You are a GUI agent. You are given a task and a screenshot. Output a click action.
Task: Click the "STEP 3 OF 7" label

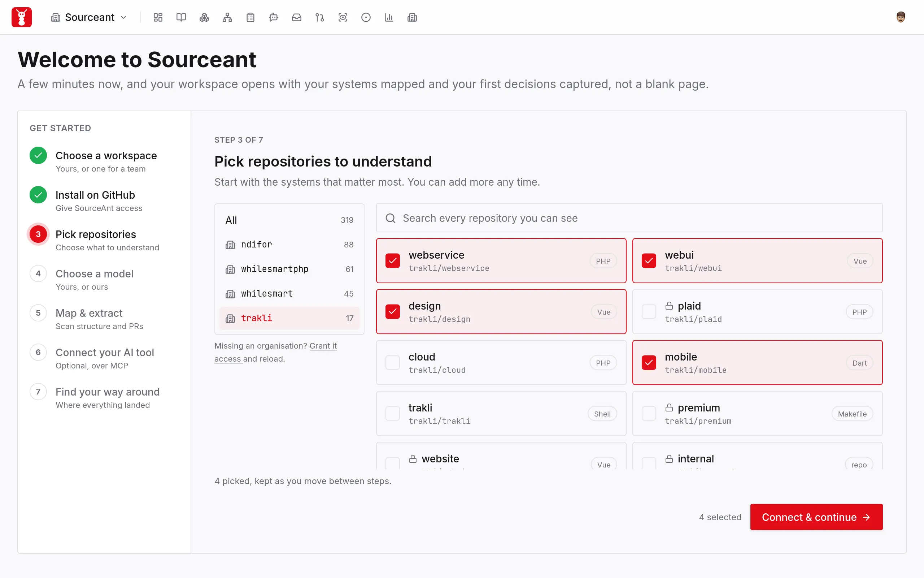click(x=239, y=140)
